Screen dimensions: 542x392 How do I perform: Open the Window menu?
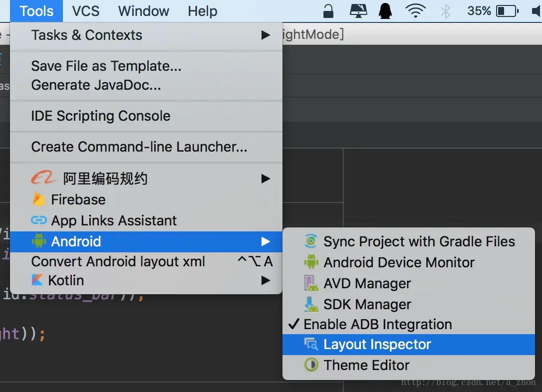tap(144, 11)
